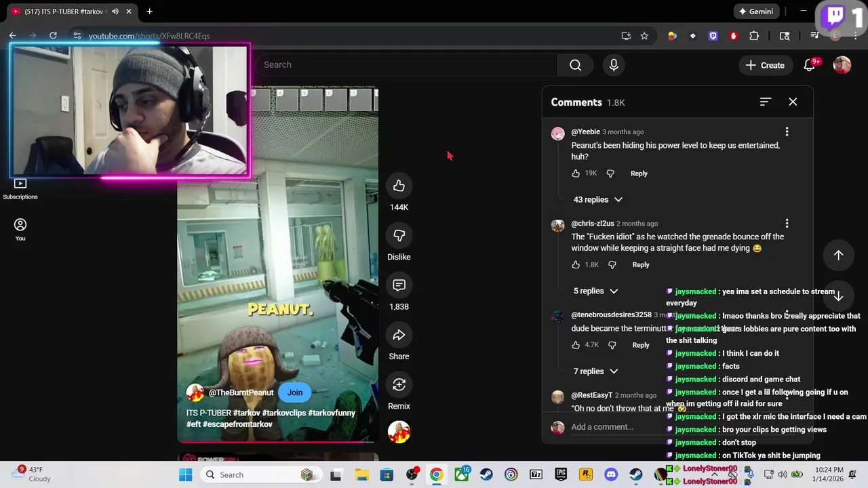Open @chris-zl2us channel link

593,223
